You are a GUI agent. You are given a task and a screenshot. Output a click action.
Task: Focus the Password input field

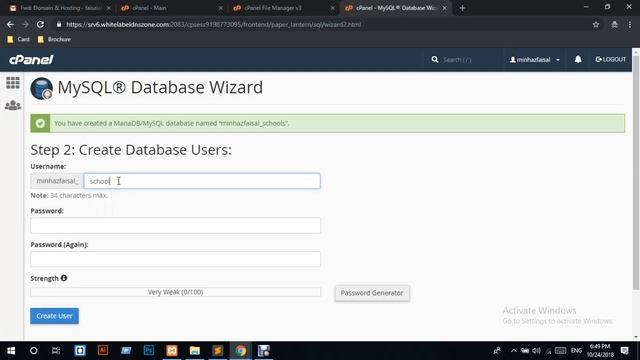point(176,225)
